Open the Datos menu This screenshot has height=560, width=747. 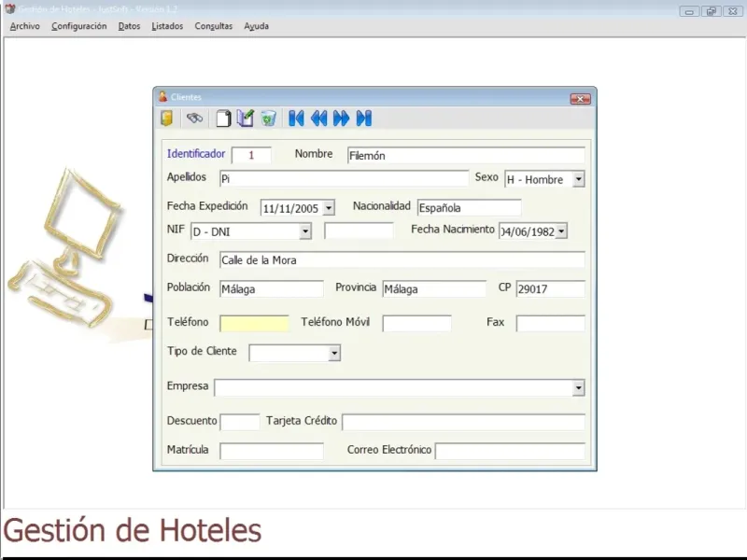(129, 26)
